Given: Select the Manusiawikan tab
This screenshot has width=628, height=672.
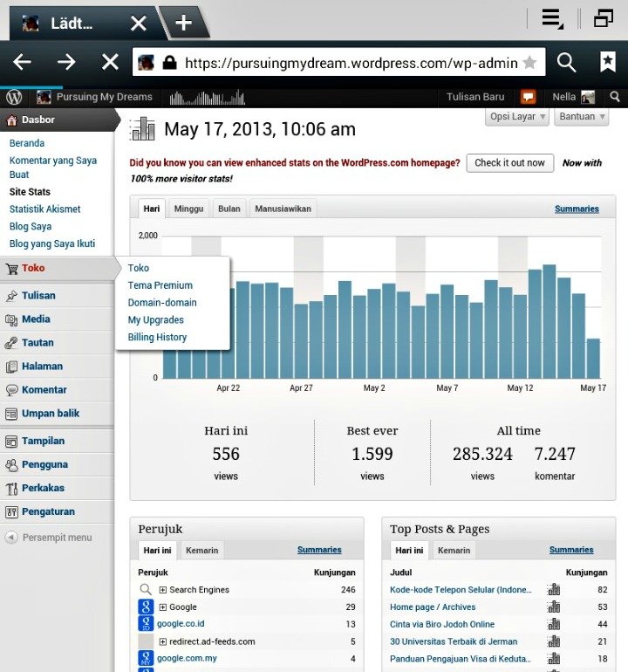Looking at the screenshot, I should (283, 209).
